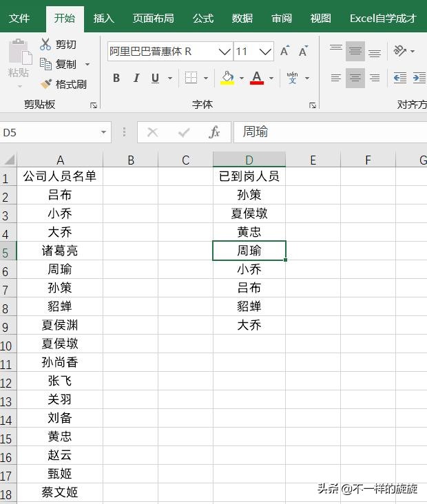Toggle italic formatting
Screen dimensions: 427x504
[x=136, y=78]
